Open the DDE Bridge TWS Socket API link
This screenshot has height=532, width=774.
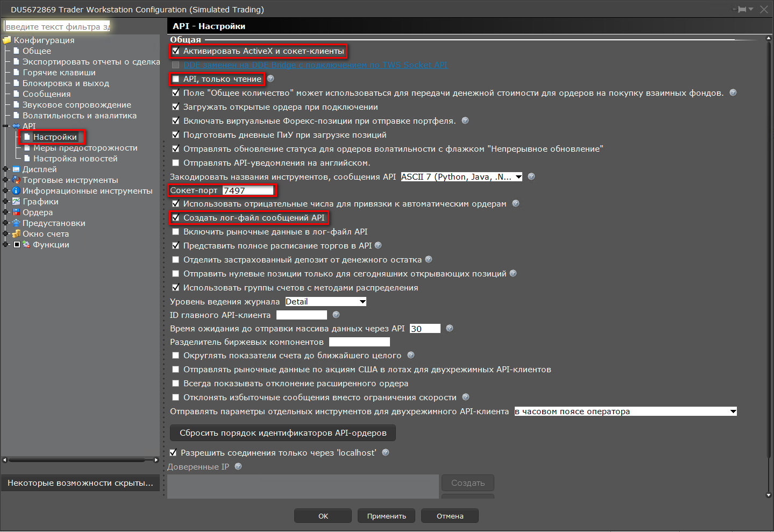[315, 65]
